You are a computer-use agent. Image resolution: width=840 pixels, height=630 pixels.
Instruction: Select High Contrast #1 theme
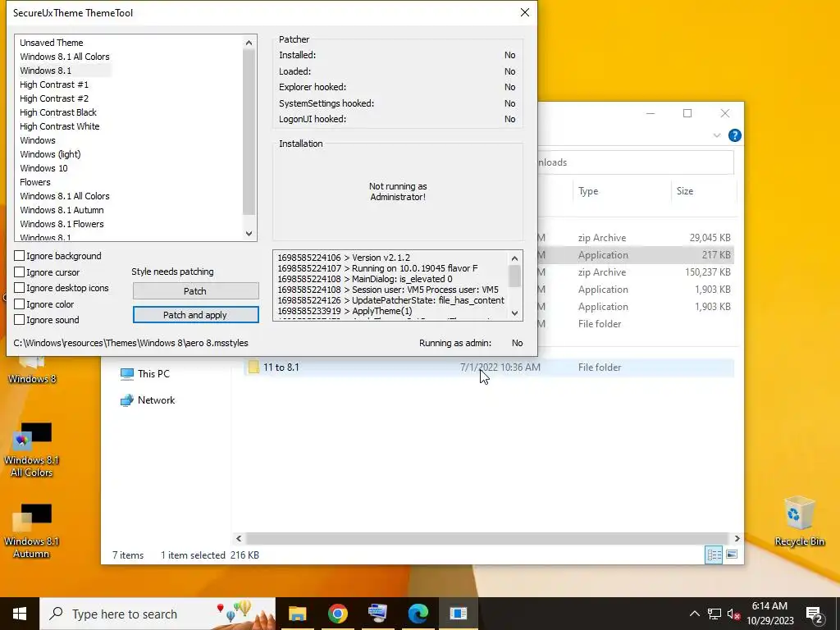coord(54,84)
